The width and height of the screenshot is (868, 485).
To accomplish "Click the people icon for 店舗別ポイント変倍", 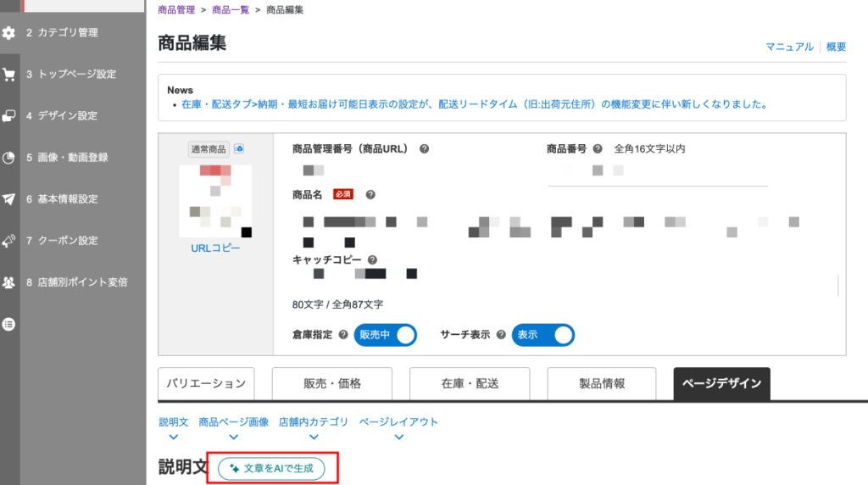I will pyautogui.click(x=9, y=282).
